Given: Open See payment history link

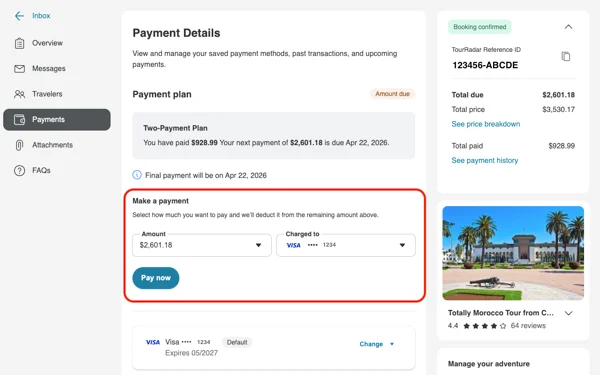Looking at the screenshot, I should pos(485,160).
